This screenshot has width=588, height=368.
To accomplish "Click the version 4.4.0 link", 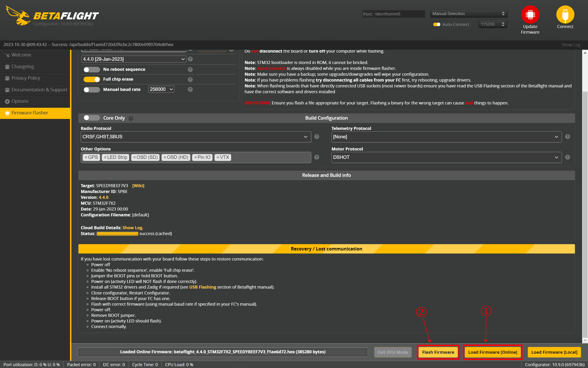I will pyautogui.click(x=104, y=197).
